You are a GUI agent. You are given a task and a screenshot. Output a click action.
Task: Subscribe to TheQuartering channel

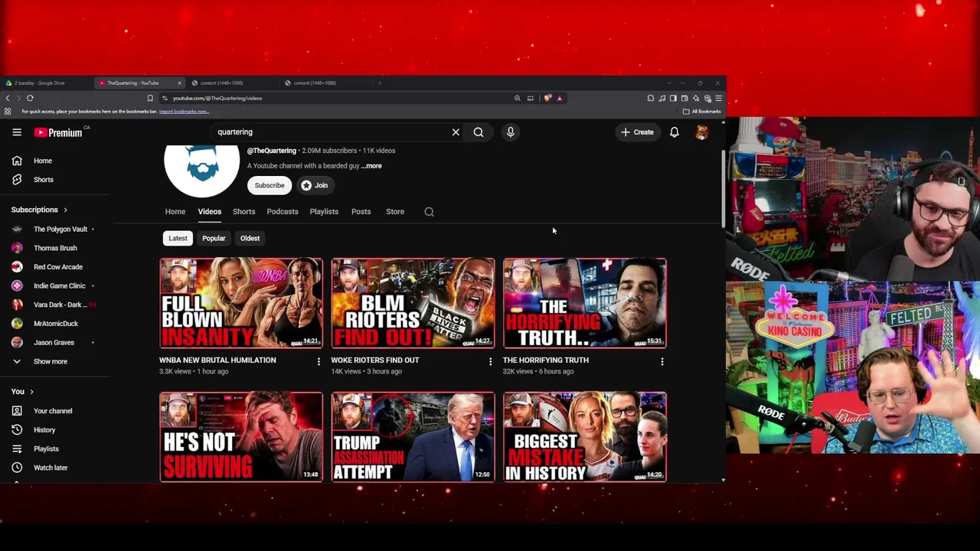tap(269, 185)
